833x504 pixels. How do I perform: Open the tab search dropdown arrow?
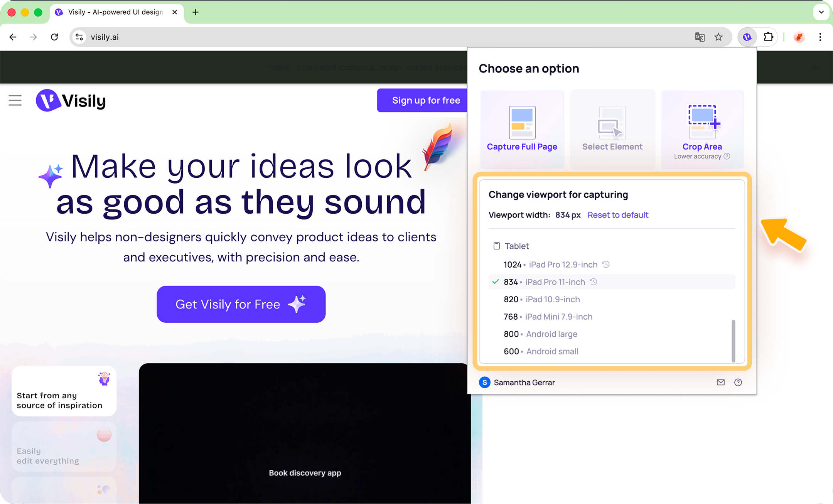click(x=821, y=12)
